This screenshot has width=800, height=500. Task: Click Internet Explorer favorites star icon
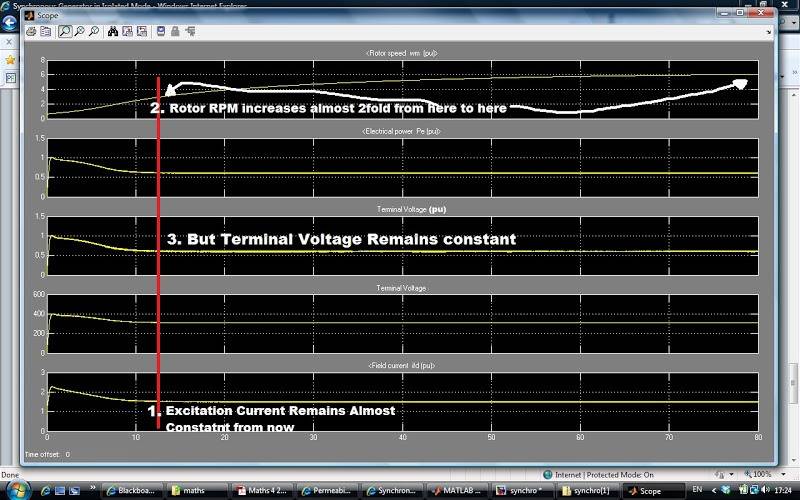click(x=10, y=60)
